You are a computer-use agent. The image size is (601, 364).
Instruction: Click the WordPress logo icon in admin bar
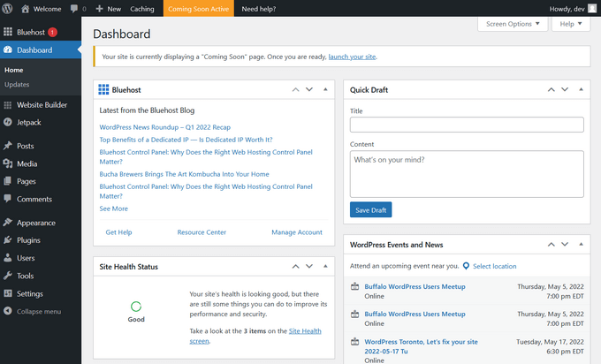pyautogui.click(x=9, y=8)
